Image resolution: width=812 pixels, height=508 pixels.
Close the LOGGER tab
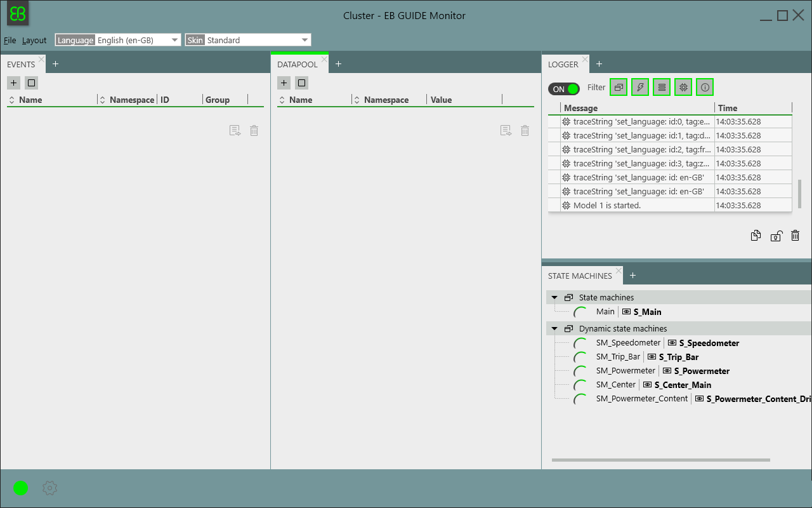click(x=585, y=60)
